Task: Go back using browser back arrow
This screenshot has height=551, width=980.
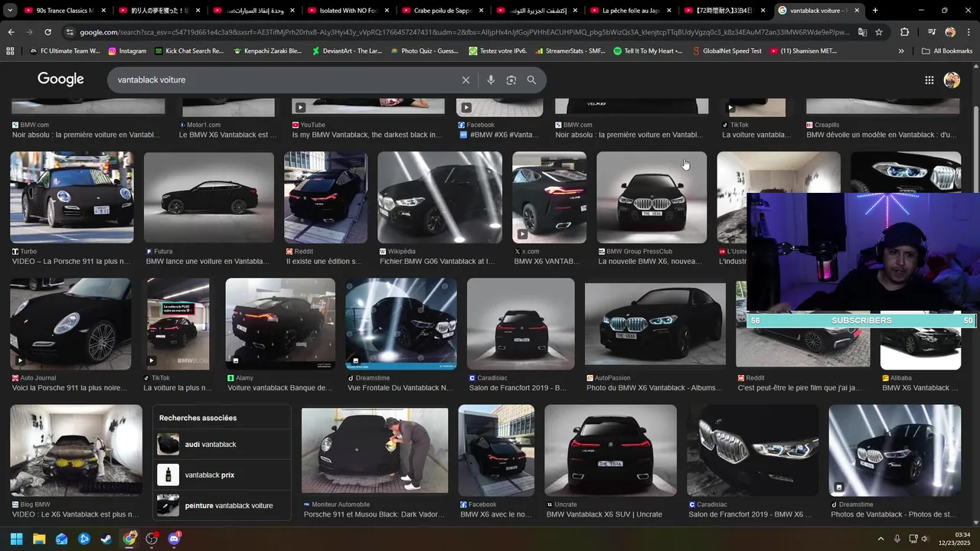Action: pos(11,32)
